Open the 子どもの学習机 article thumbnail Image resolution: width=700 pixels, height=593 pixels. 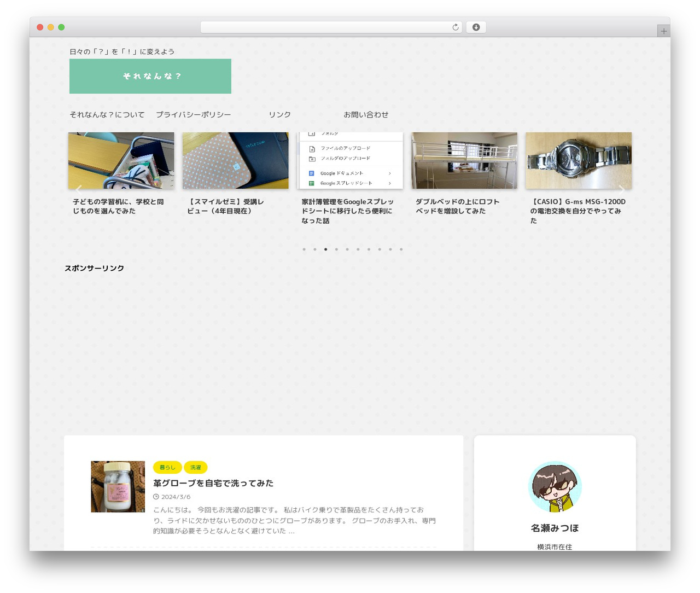[121, 161]
